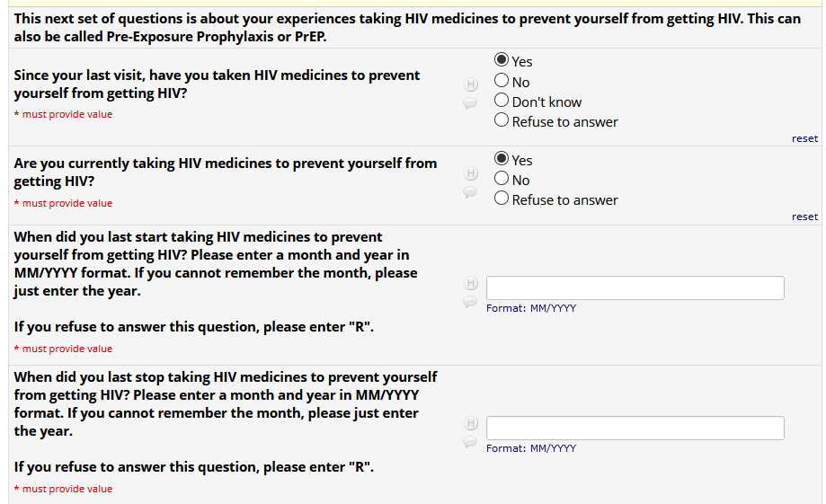Open comment balloon for 'last stop taking' date field

coord(470,442)
